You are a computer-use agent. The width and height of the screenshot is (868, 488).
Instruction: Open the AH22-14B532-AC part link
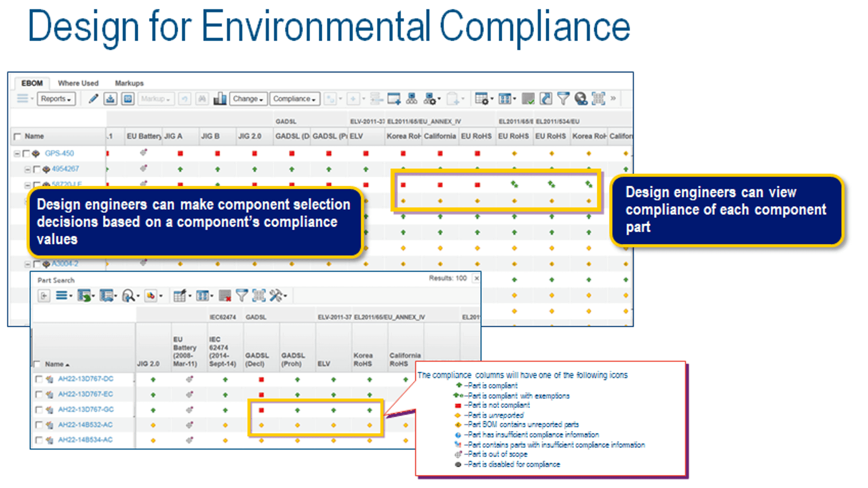pos(85,425)
